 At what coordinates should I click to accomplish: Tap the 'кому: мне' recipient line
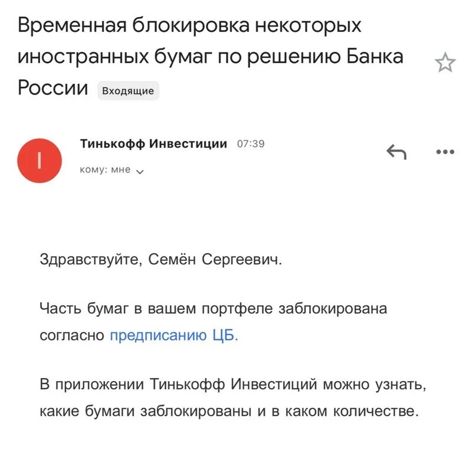111,170
